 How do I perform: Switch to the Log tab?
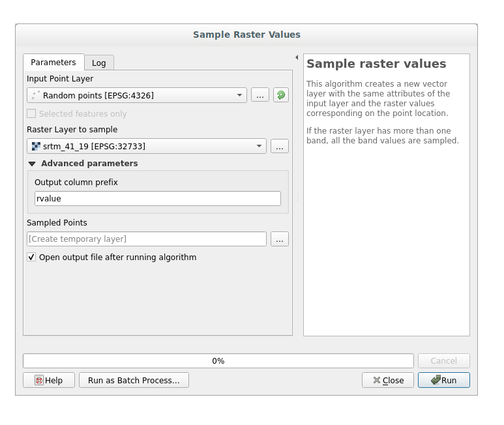tap(98, 63)
